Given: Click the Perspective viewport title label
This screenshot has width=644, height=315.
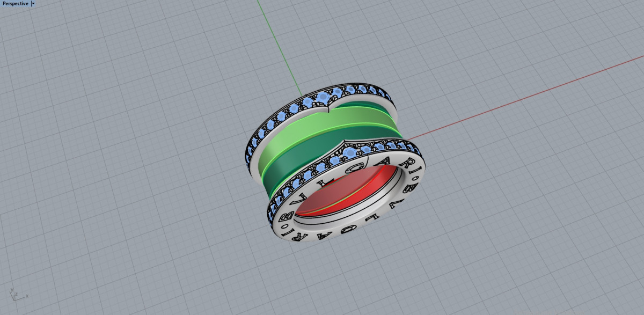Looking at the screenshot, I should [x=15, y=3].
